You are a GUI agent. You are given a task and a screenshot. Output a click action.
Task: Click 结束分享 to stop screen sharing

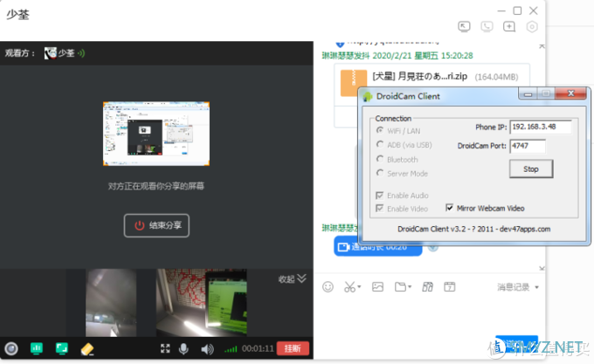156,225
